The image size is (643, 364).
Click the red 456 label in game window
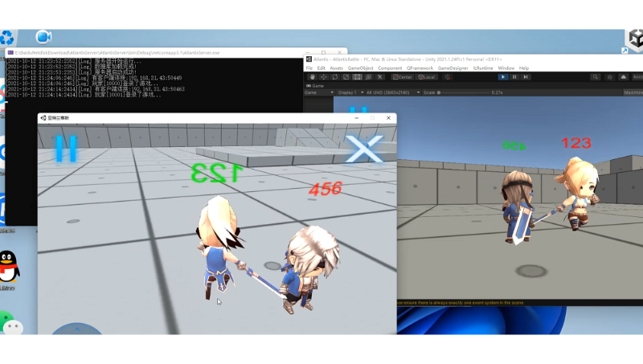pyautogui.click(x=326, y=189)
